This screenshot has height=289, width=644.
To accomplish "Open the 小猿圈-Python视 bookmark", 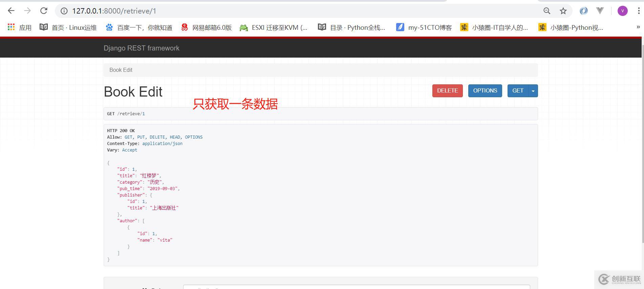I will [571, 27].
